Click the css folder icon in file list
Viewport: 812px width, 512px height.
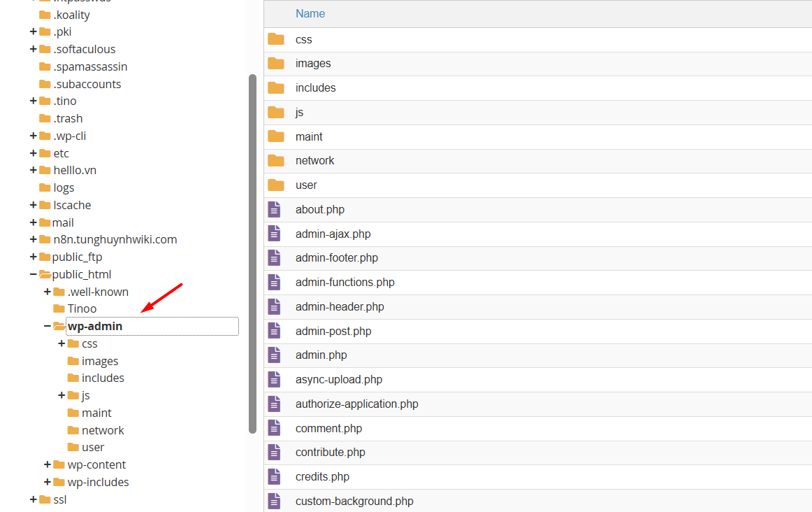click(276, 39)
